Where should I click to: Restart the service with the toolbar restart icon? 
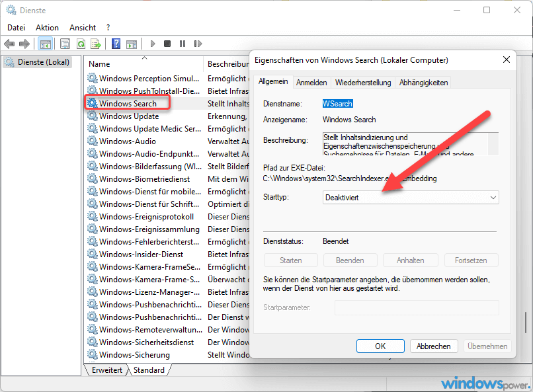point(198,44)
